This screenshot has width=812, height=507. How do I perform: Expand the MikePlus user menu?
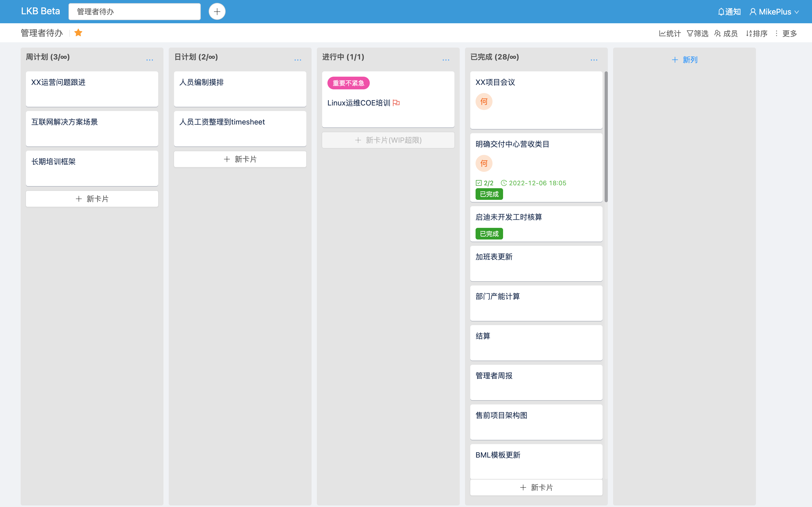774,12
